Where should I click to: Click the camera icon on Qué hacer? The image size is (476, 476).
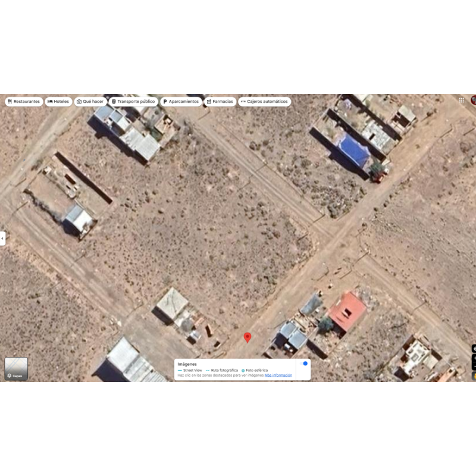[x=79, y=102]
